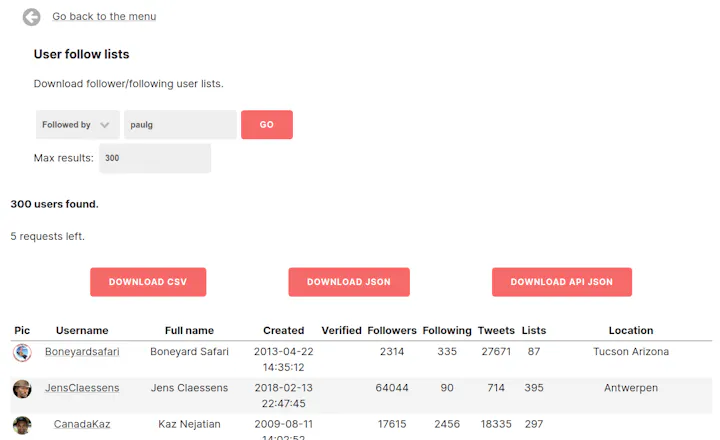Click the DOWNLOAD JSON button
720x440 pixels.
coord(349,282)
